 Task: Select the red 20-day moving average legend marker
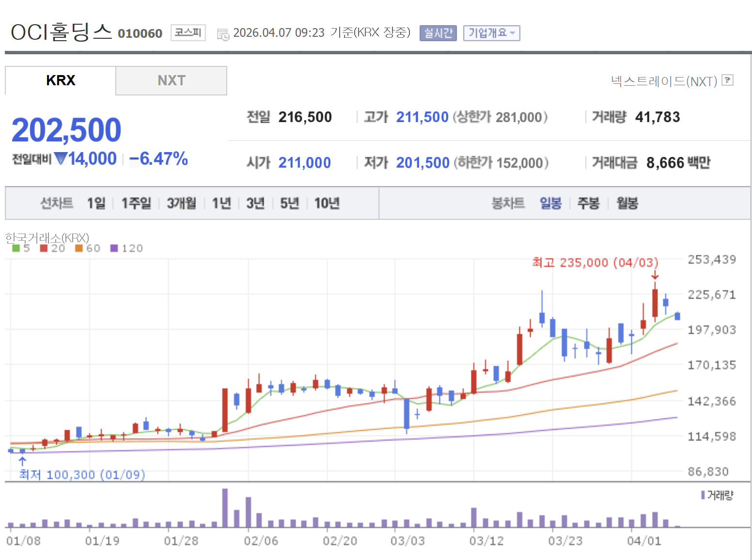pyautogui.click(x=44, y=248)
